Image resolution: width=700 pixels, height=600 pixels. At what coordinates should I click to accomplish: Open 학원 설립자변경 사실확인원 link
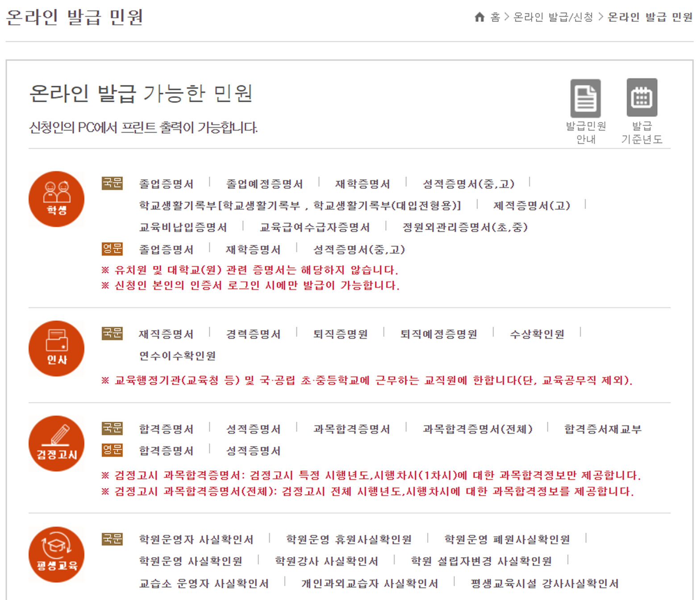point(481,561)
